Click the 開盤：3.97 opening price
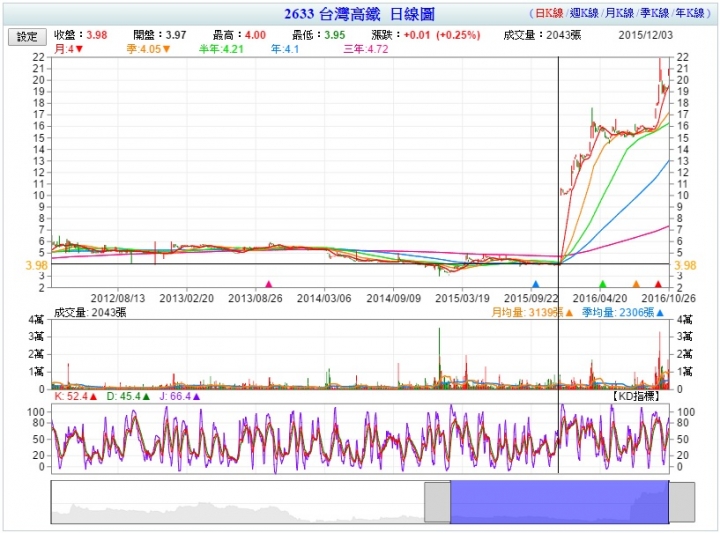The width and height of the screenshot is (720, 533). tap(160, 35)
